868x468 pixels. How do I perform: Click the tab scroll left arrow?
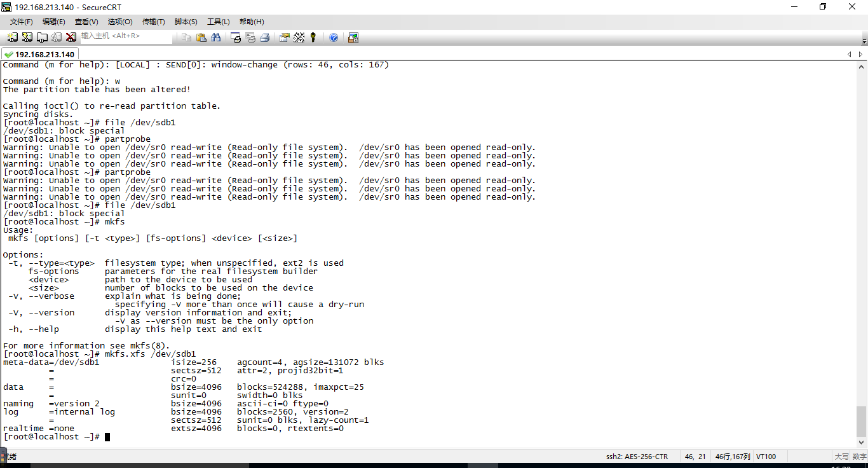click(x=850, y=55)
